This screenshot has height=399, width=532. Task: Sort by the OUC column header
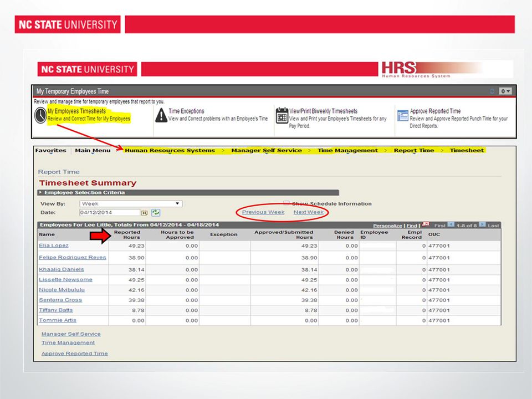[434, 234]
